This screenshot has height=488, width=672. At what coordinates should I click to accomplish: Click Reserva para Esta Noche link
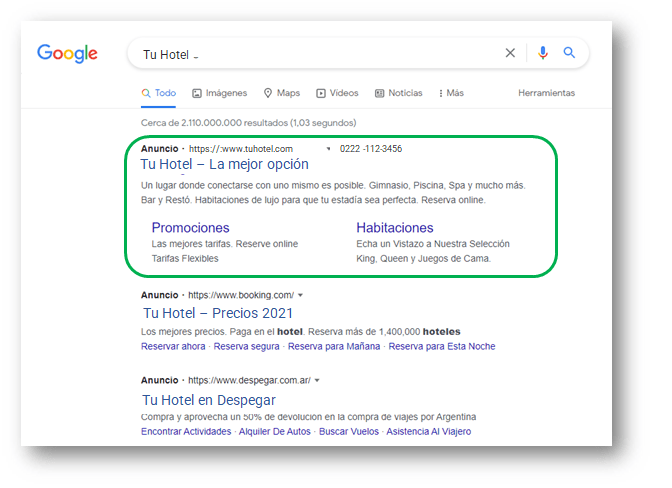pos(442,346)
